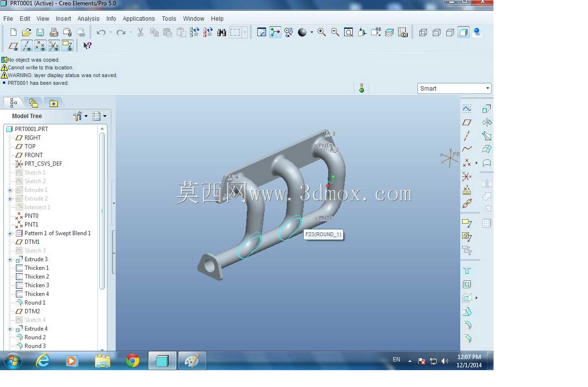The width and height of the screenshot is (588, 387).
Task: Save the active part
Action: 40,32
